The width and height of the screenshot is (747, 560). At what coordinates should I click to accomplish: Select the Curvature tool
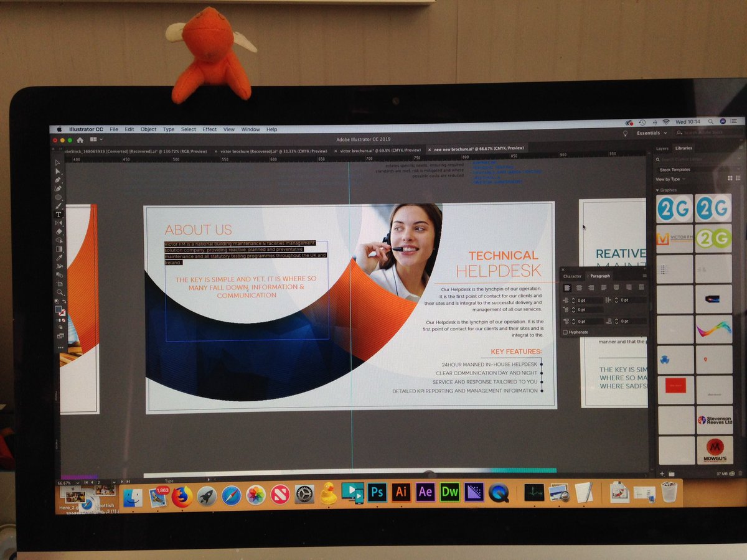pos(58,188)
